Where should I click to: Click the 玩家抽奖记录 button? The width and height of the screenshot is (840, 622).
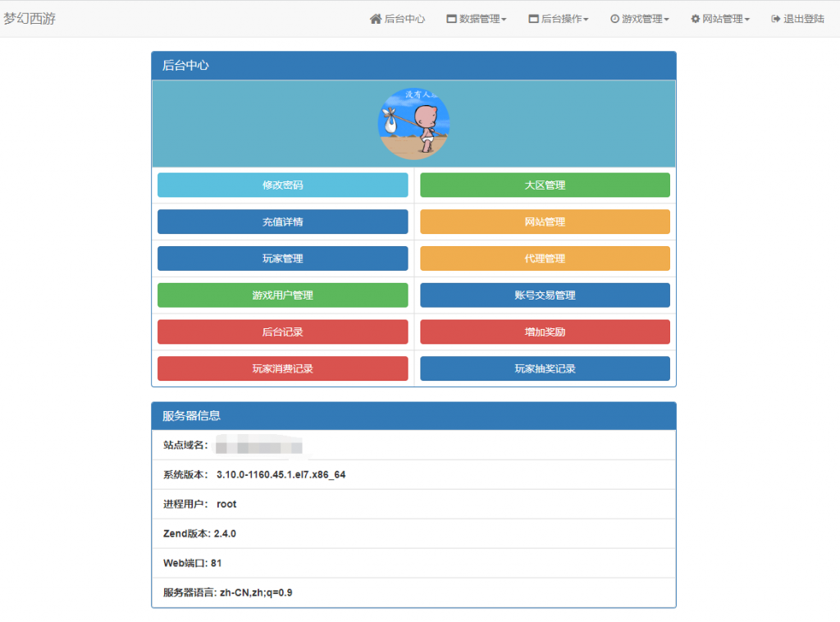pyautogui.click(x=545, y=369)
